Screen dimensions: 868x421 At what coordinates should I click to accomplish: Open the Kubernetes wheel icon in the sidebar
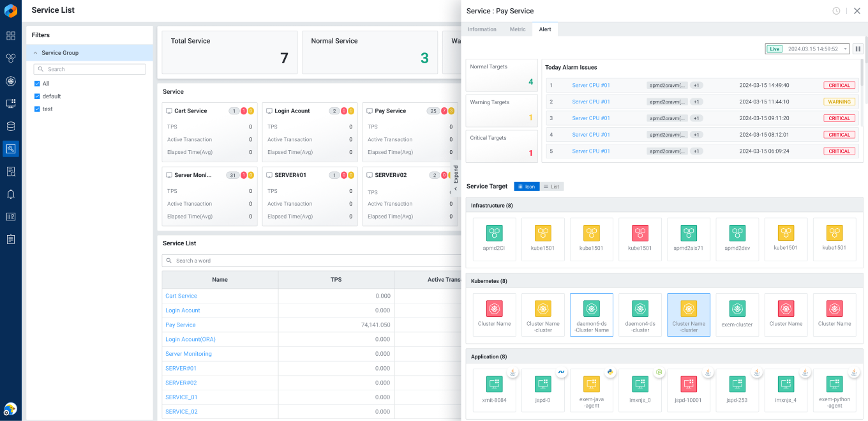[11, 81]
